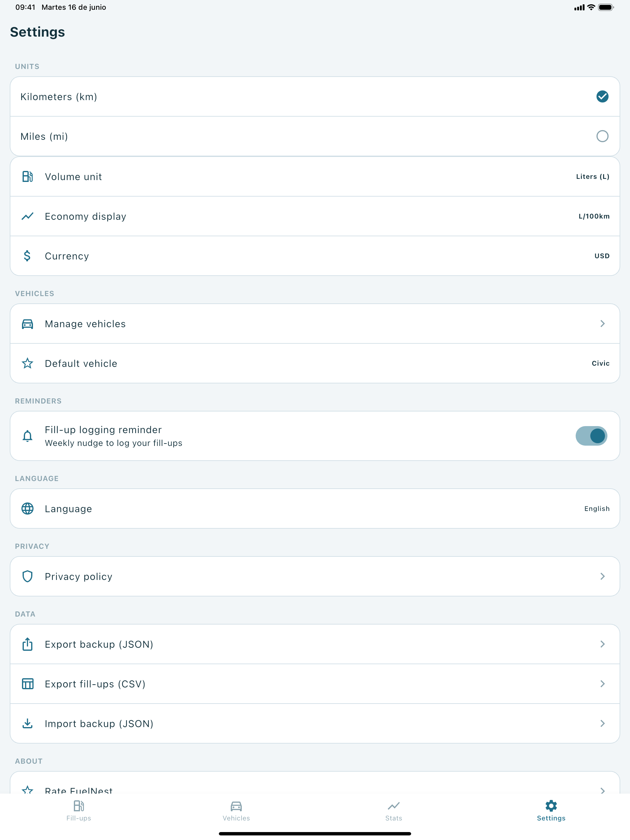Screen dimensions: 630x840
Task: Open the Privacy policy link
Action: coord(315,576)
